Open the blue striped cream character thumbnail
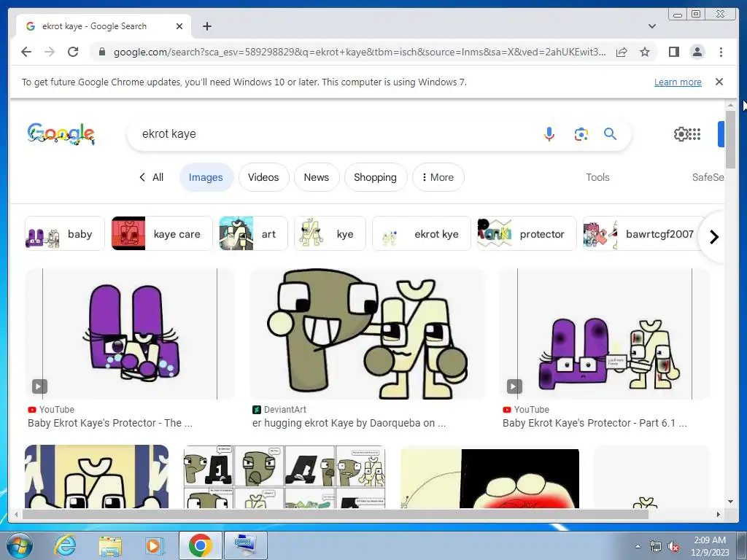The width and height of the screenshot is (747, 560). tap(96, 477)
